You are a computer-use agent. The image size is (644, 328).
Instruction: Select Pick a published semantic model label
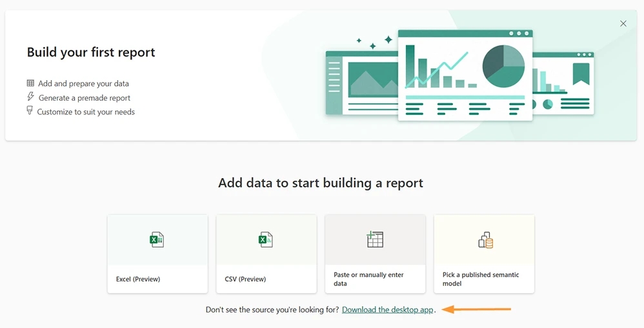coord(481,279)
